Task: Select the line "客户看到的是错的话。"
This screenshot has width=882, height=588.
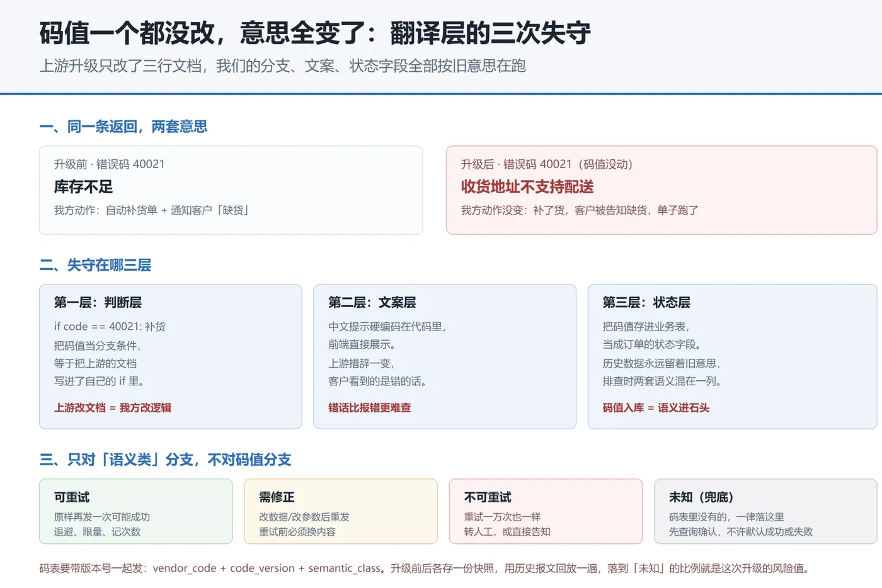Action: [379, 381]
